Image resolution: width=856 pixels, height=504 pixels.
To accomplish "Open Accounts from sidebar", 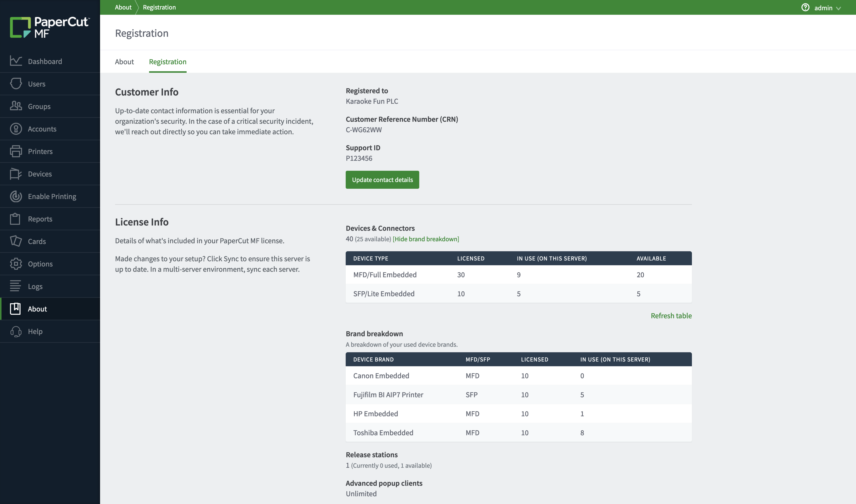I will pos(50,129).
